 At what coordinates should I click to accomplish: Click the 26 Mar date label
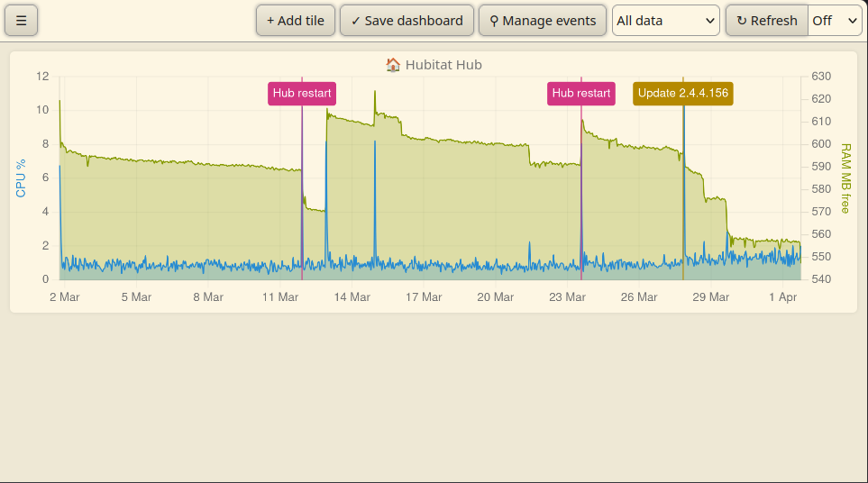639,297
